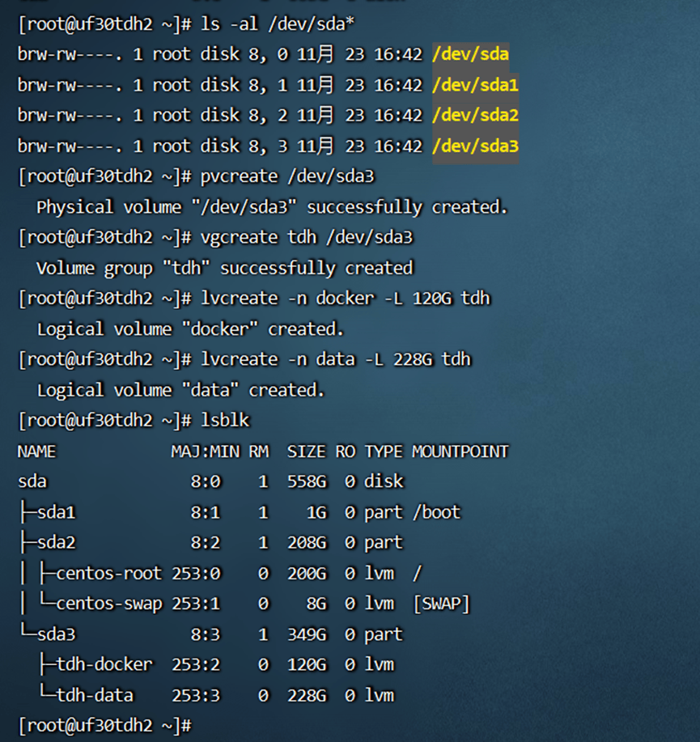Click the 'centos-root' volume name
The image size is (700, 742).
tap(109, 573)
